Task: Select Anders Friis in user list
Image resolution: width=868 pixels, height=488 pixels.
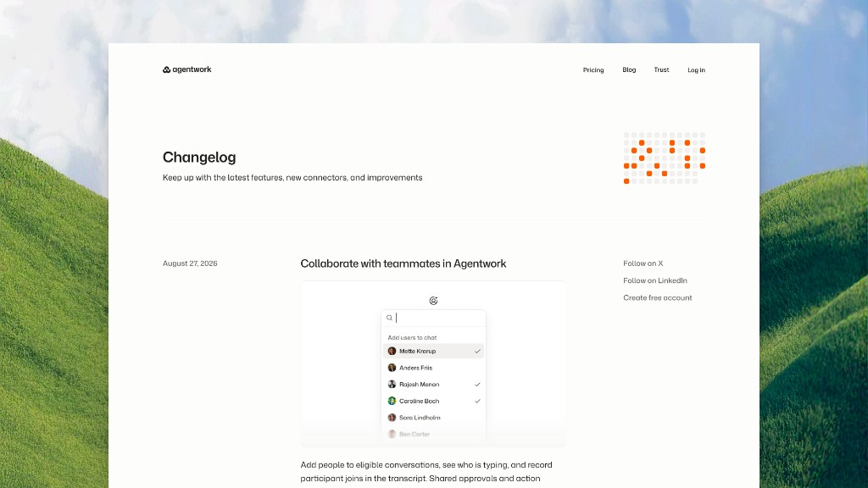Action: (x=433, y=368)
